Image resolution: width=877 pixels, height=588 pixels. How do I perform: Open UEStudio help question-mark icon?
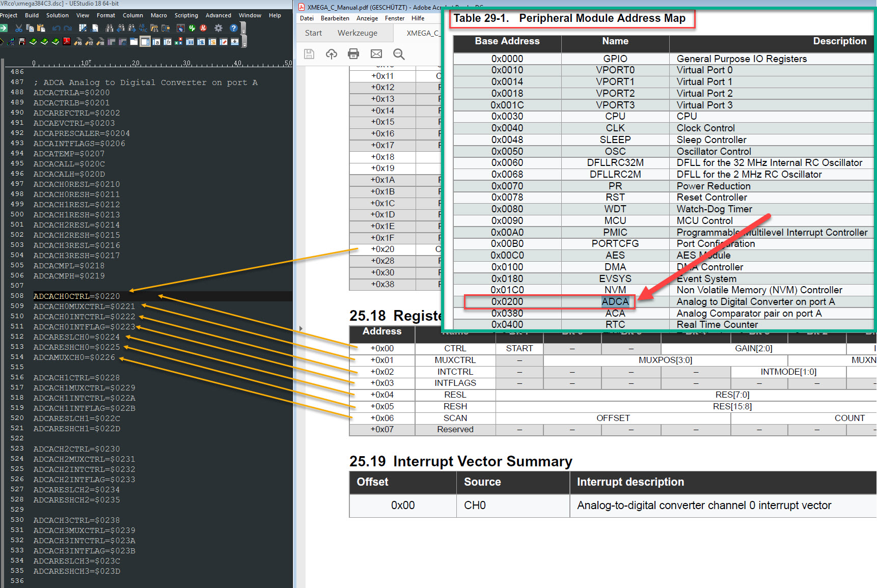pos(234,28)
